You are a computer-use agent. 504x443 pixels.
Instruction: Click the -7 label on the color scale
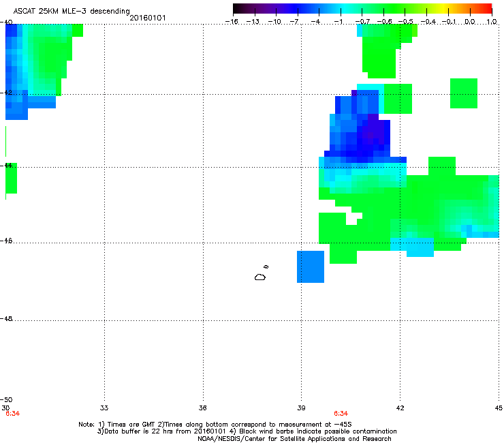pyautogui.click(x=294, y=22)
